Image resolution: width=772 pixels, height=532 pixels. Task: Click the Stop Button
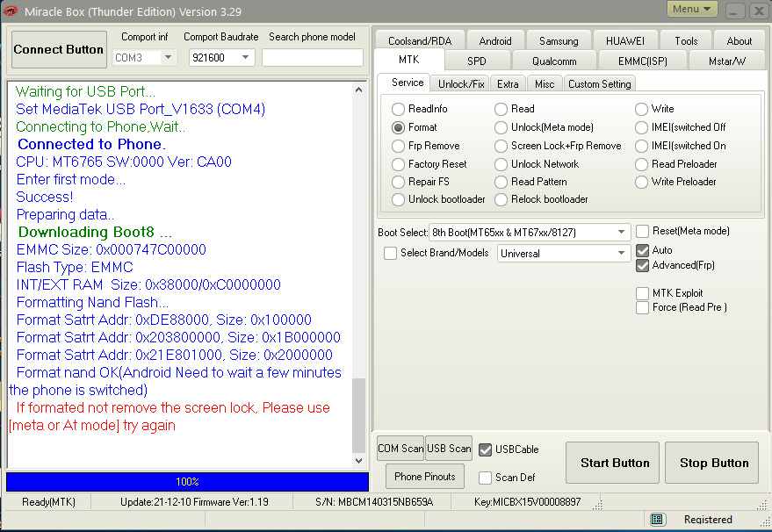[712, 463]
